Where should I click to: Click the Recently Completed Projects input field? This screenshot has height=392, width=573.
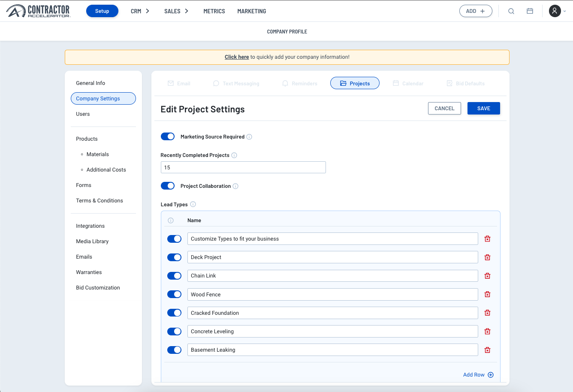point(243,167)
